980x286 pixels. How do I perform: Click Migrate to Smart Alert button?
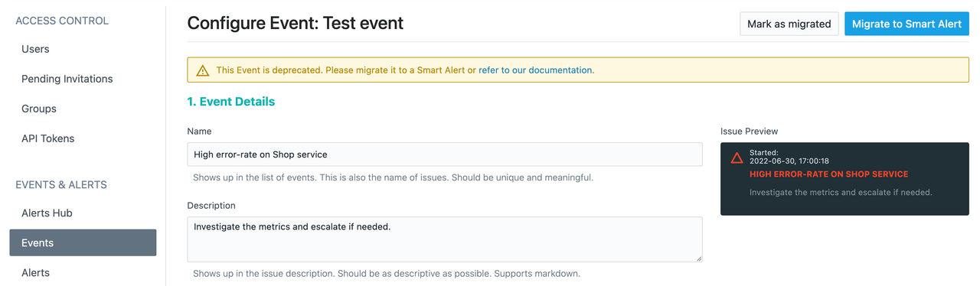pyautogui.click(x=906, y=24)
